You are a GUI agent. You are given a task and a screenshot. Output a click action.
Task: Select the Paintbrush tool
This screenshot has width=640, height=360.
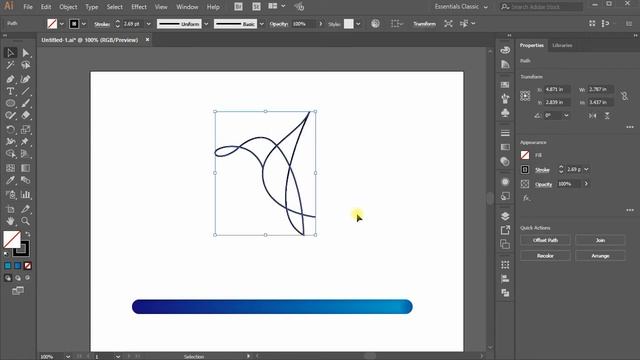[x=25, y=103]
